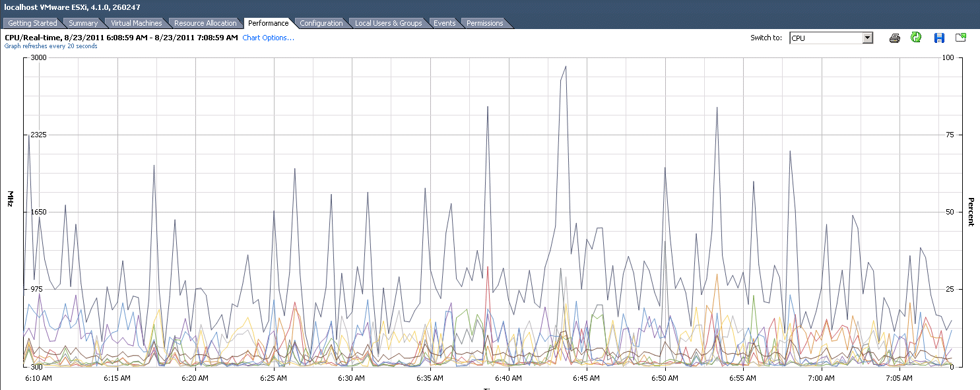Switch to the Getting Started tab

[x=32, y=23]
